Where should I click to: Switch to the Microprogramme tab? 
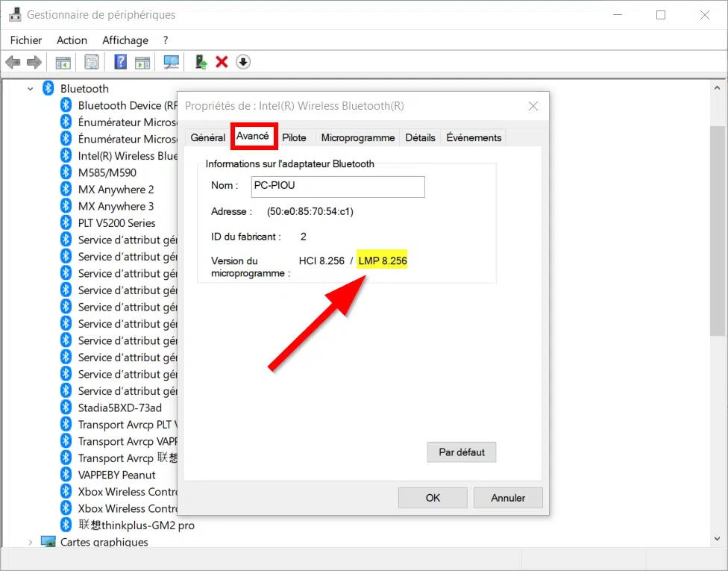357,138
